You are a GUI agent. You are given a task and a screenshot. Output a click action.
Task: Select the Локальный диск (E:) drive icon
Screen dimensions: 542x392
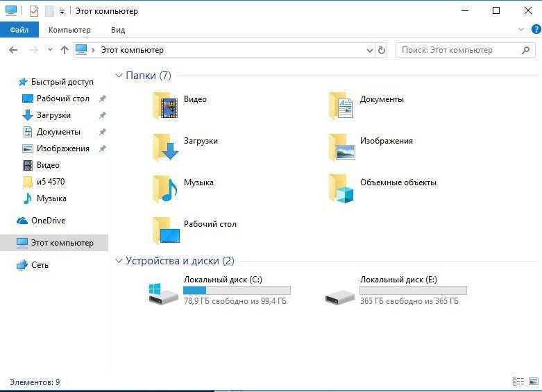[340, 297]
